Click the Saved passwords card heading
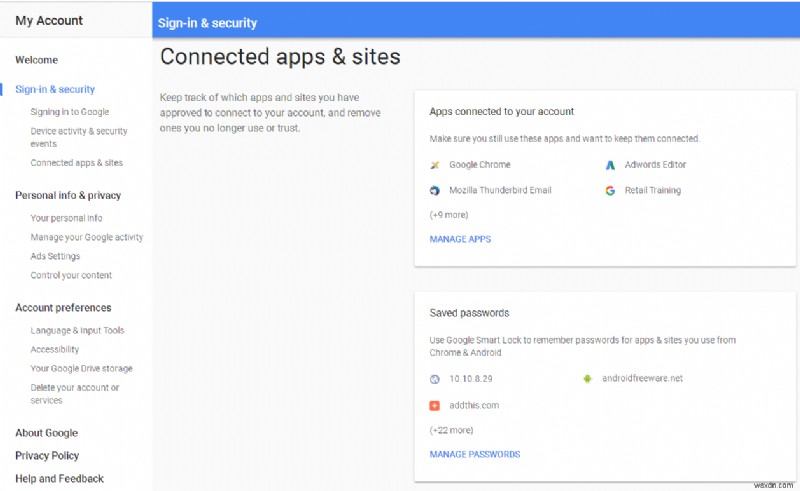The image size is (800, 491). tap(469, 313)
